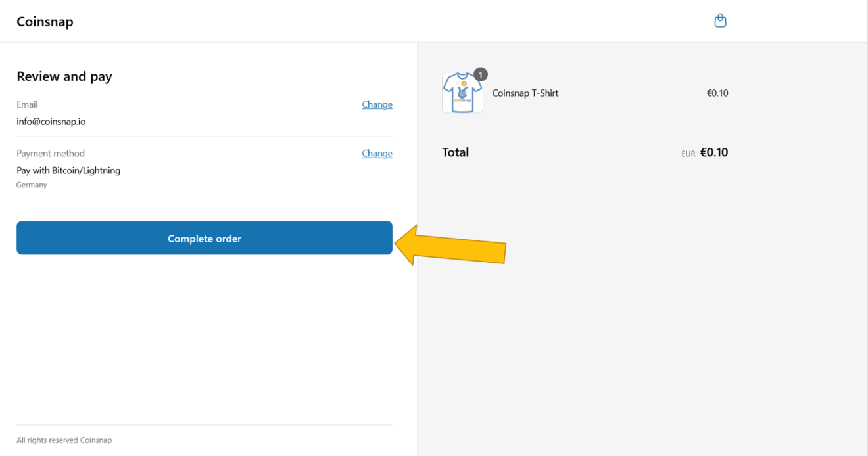Click the bold total amount €0.10
Viewport: 868px width, 456px height.
point(714,152)
